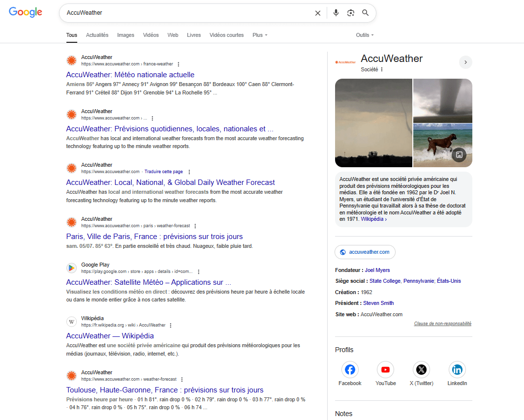Viewport: 524px width, 420px height.
Task: Click the Notes section heading
Action: click(x=343, y=414)
